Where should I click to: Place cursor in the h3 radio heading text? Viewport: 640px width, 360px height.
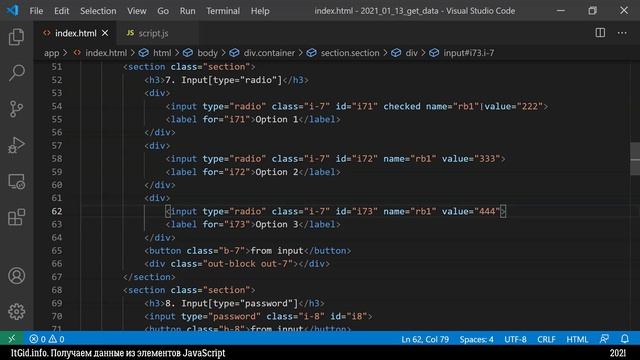224,80
